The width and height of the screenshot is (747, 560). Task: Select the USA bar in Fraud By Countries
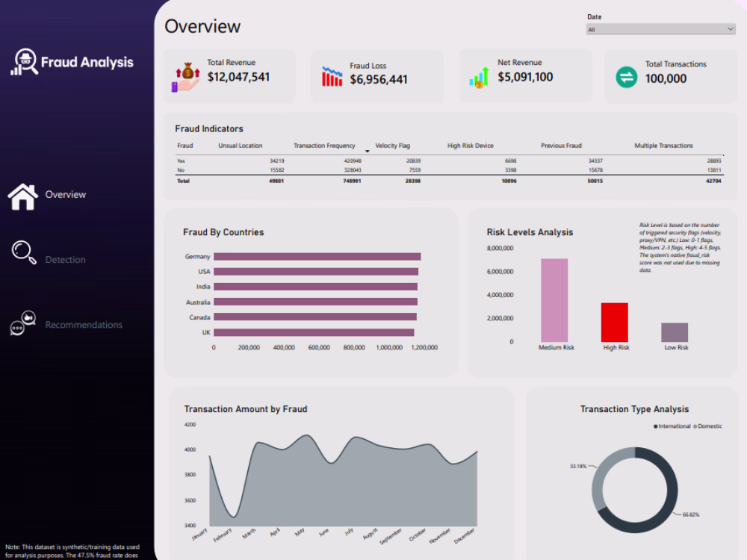tap(316, 272)
